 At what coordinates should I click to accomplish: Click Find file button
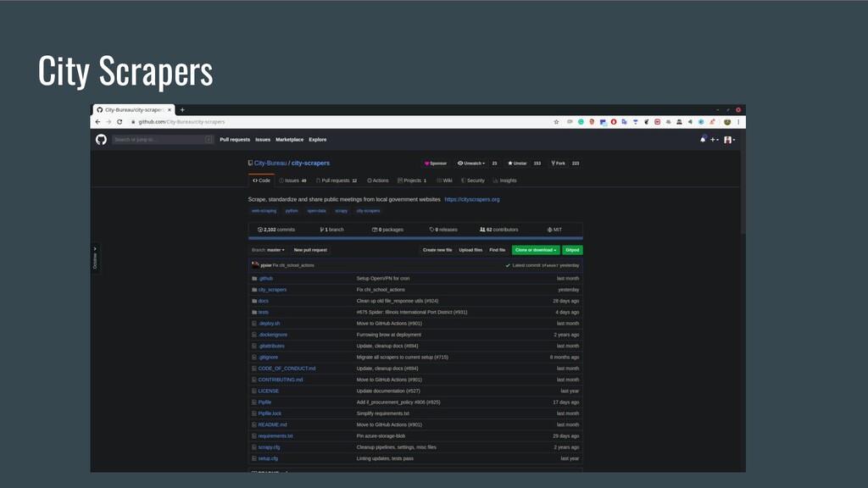[497, 250]
